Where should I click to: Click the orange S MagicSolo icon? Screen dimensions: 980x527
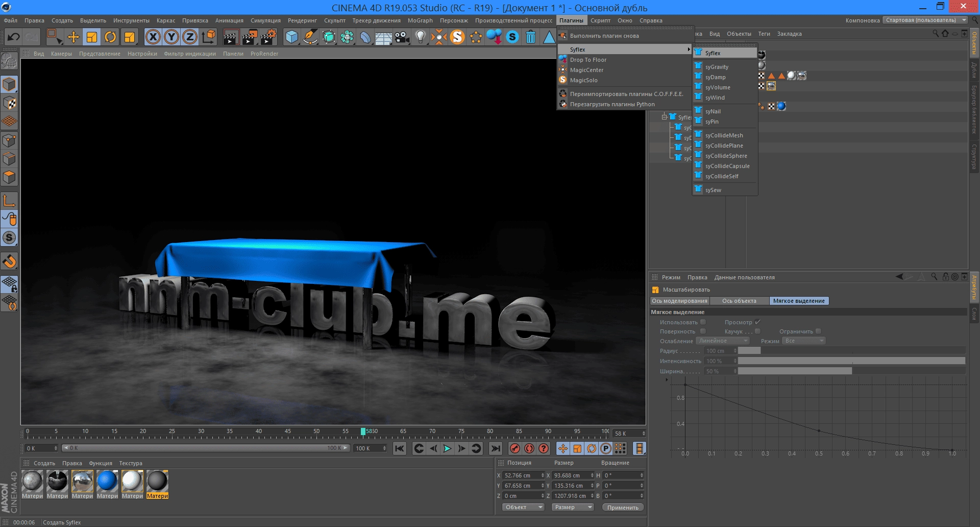[457, 37]
